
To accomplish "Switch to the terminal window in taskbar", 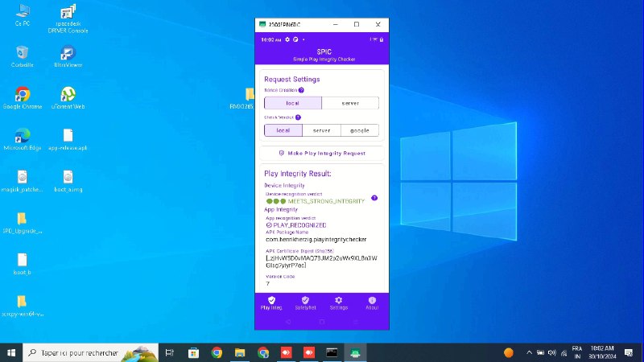I will coord(332,352).
